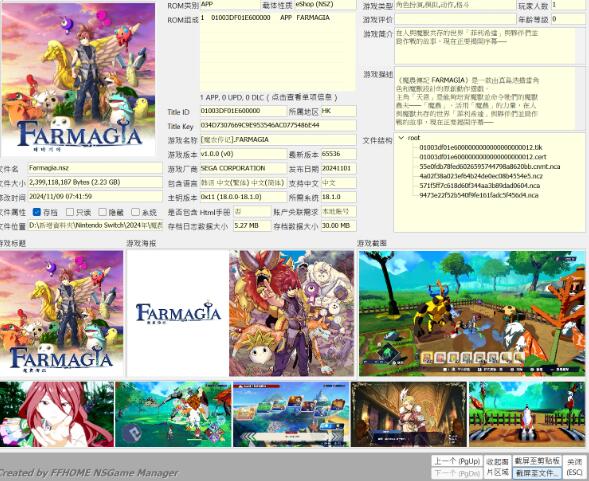The height and width of the screenshot is (481, 589).
Task: Click the required system field 18.1.0
Action: [x=338, y=197]
